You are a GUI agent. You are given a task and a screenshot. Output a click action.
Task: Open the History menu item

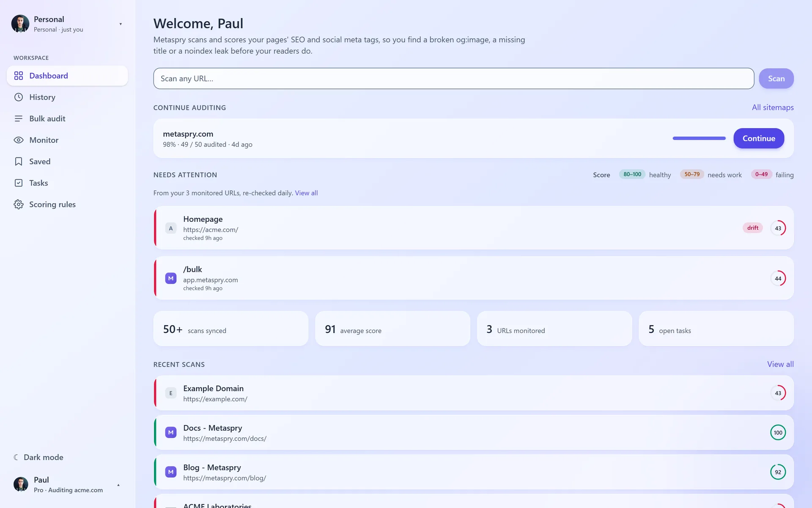67,97
